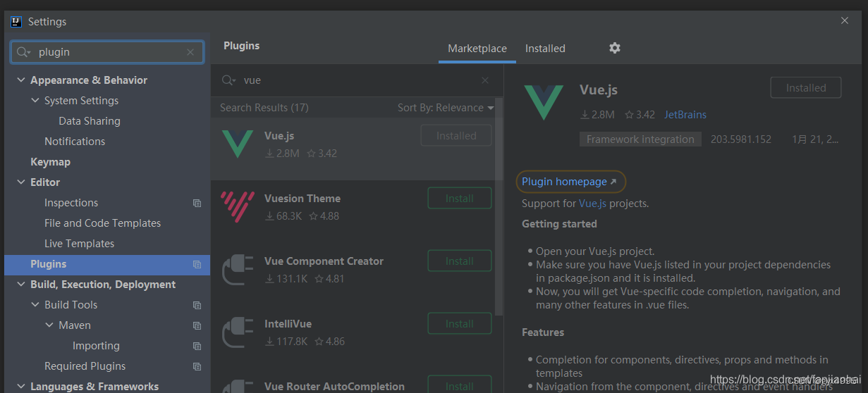Click project-level icon beside Inspections
868x393 pixels.
point(197,203)
